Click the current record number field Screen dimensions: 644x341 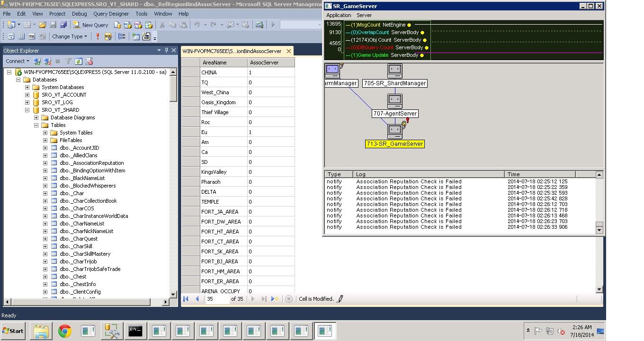click(x=217, y=299)
